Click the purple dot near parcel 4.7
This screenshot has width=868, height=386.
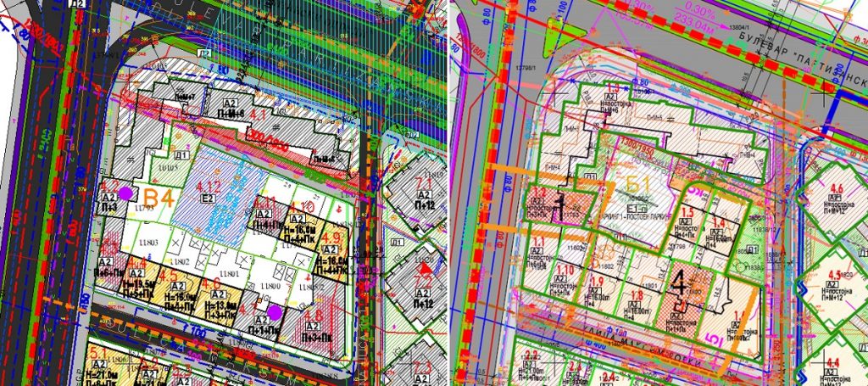pos(274,313)
